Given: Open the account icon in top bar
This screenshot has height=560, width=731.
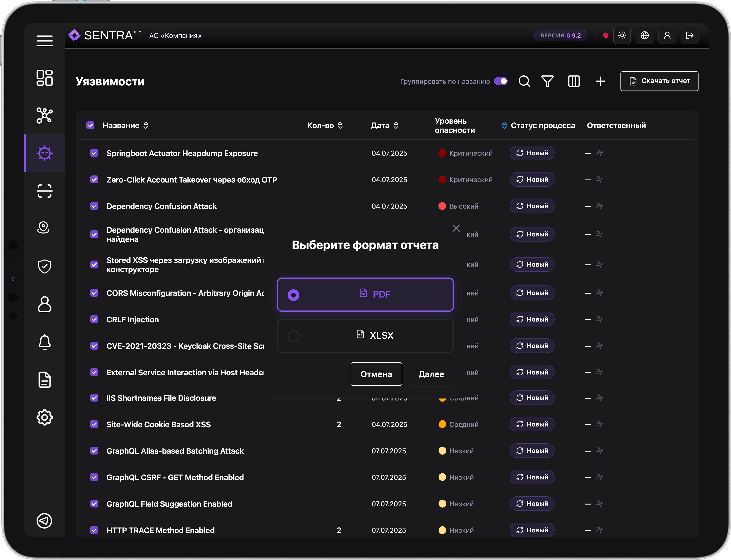Looking at the screenshot, I should (667, 35).
